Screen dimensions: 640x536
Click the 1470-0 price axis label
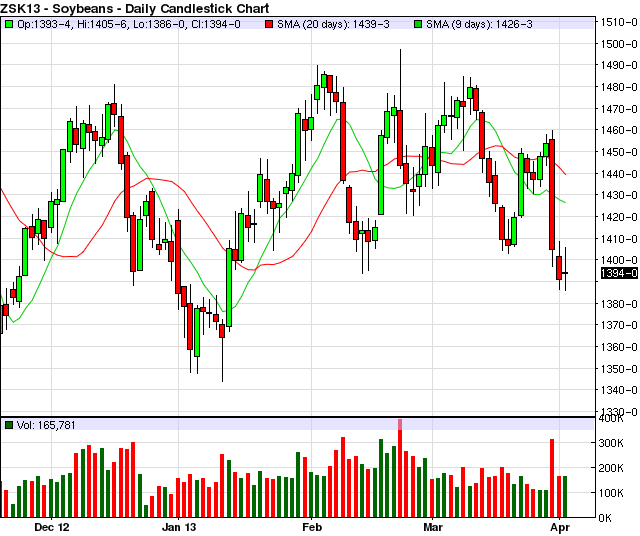click(x=619, y=109)
